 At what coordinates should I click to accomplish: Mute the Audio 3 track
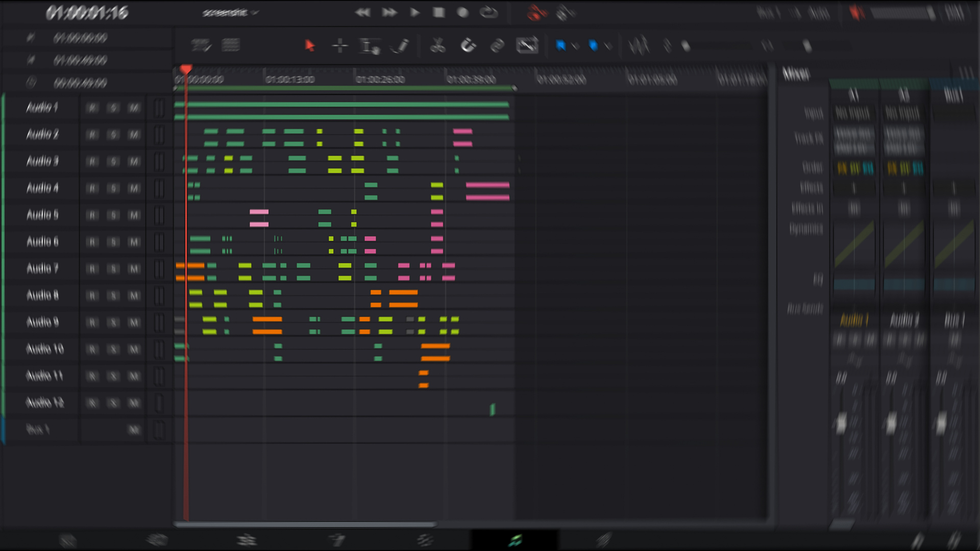[x=134, y=162]
